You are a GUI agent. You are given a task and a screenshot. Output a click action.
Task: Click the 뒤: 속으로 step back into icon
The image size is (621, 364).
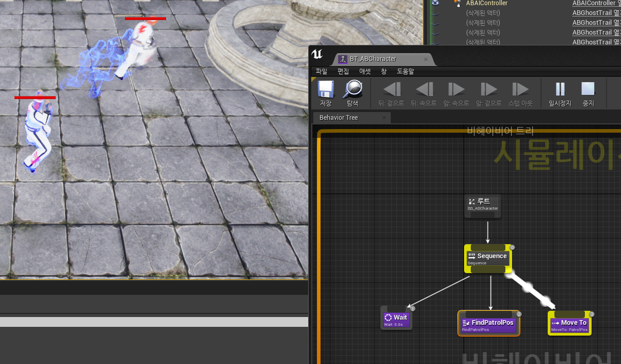coord(424,89)
